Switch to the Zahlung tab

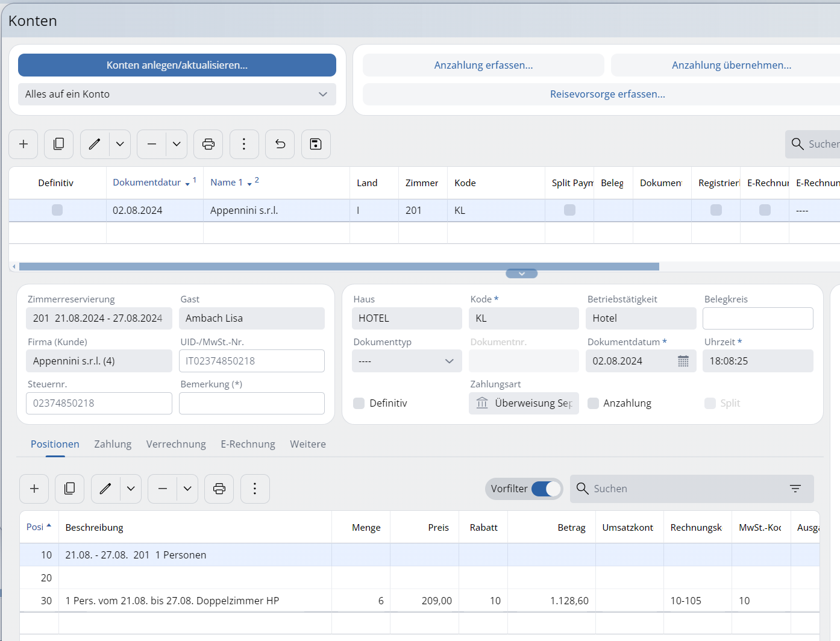click(x=113, y=444)
